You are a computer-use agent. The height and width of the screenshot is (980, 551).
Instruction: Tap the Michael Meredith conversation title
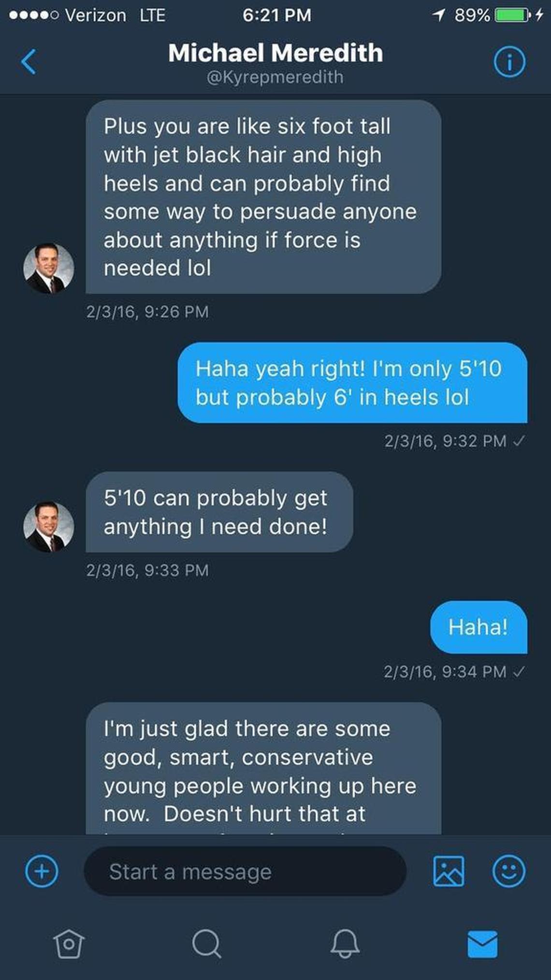click(275, 53)
